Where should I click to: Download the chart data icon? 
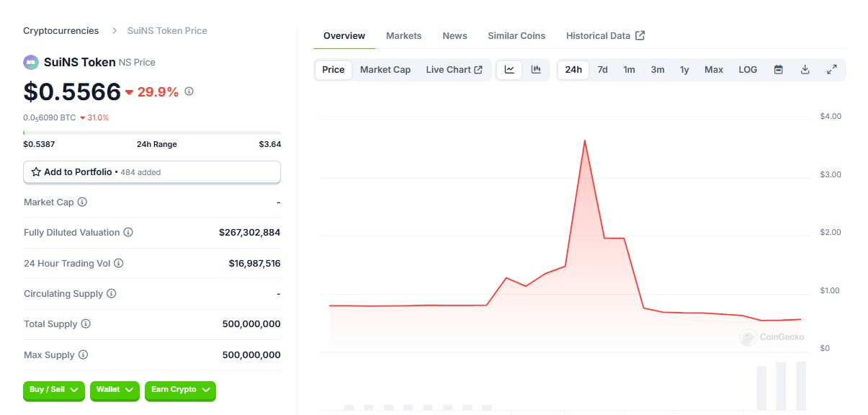805,70
